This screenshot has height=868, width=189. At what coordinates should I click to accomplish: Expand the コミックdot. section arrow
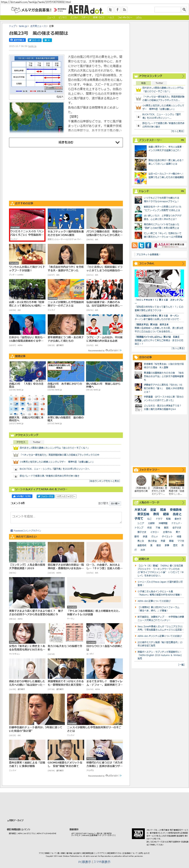click(x=183, y=264)
